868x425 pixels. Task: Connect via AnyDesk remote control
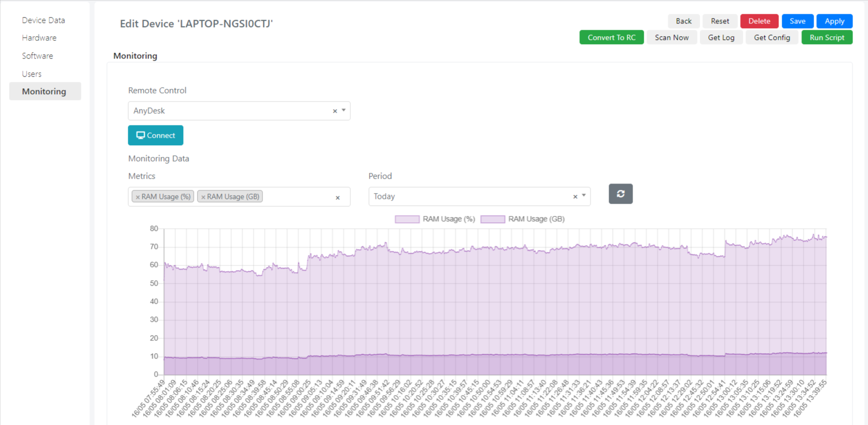point(155,135)
